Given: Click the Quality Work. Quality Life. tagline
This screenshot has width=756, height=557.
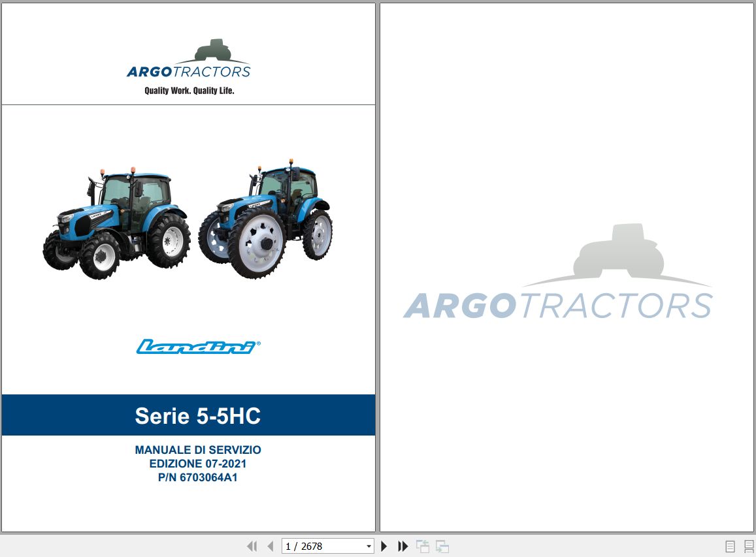Looking at the screenshot, I should [189, 91].
